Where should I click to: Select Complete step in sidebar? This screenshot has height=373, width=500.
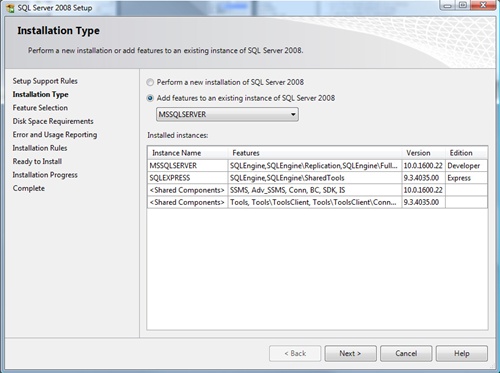coord(29,188)
